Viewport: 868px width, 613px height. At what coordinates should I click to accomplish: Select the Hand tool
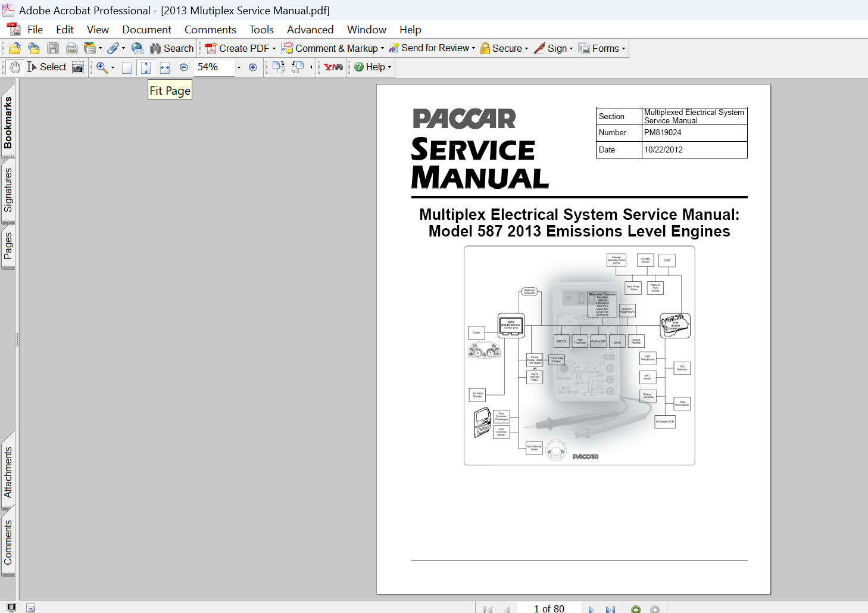pyautogui.click(x=15, y=67)
